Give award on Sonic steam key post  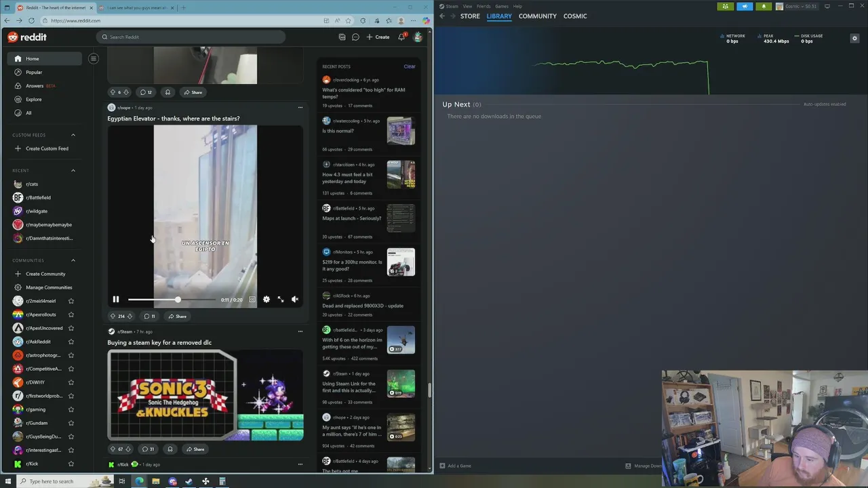[x=170, y=449]
